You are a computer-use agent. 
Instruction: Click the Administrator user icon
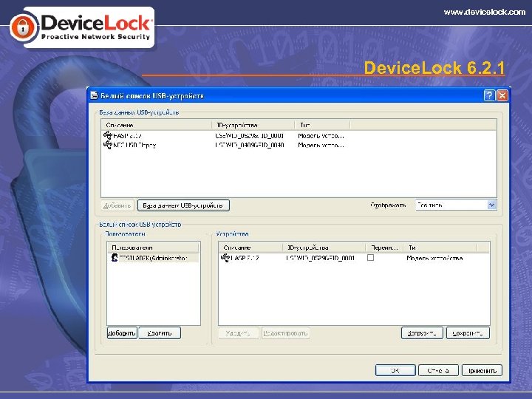(115, 258)
